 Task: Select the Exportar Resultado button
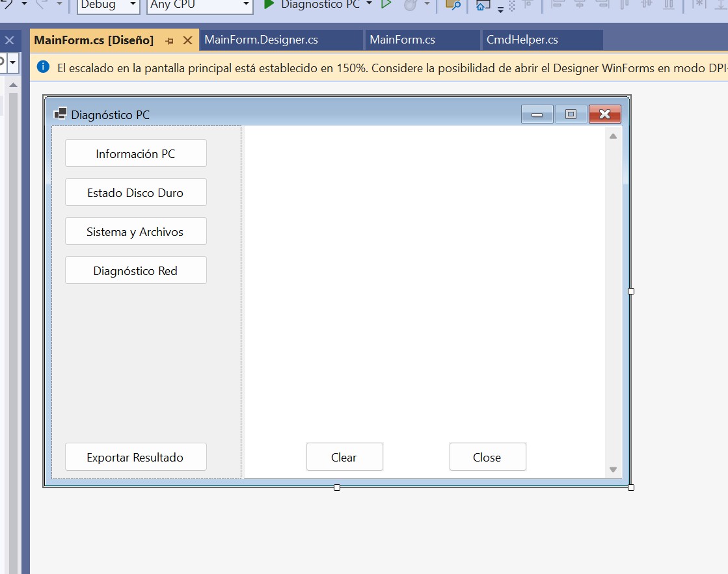135,457
